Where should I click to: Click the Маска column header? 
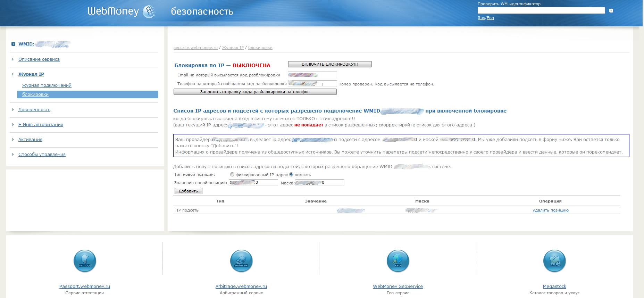pos(422,201)
